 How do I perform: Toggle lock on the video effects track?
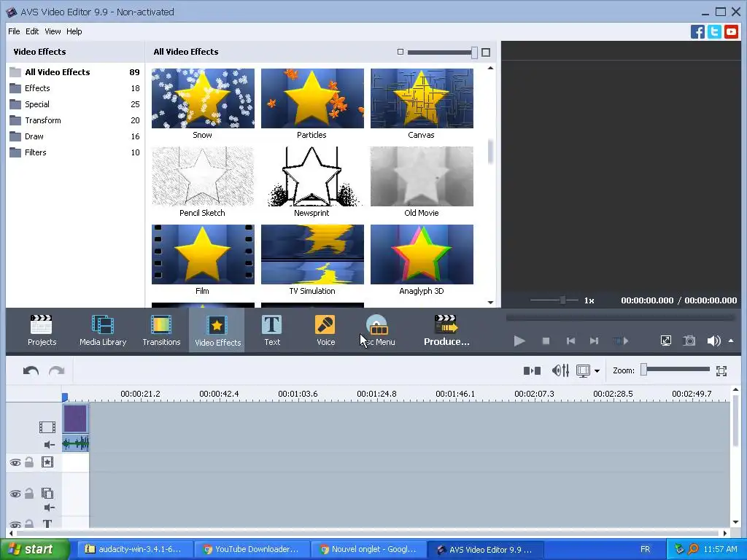tap(29, 462)
